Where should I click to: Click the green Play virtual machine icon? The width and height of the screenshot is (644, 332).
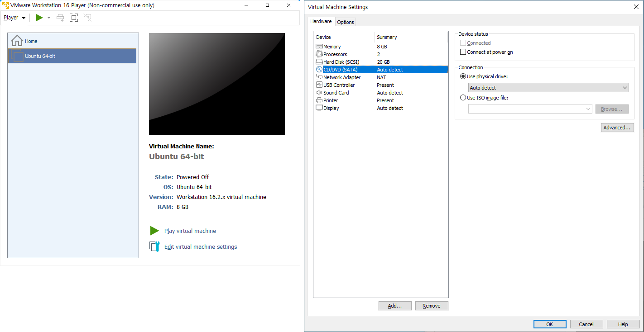pos(154,231)
